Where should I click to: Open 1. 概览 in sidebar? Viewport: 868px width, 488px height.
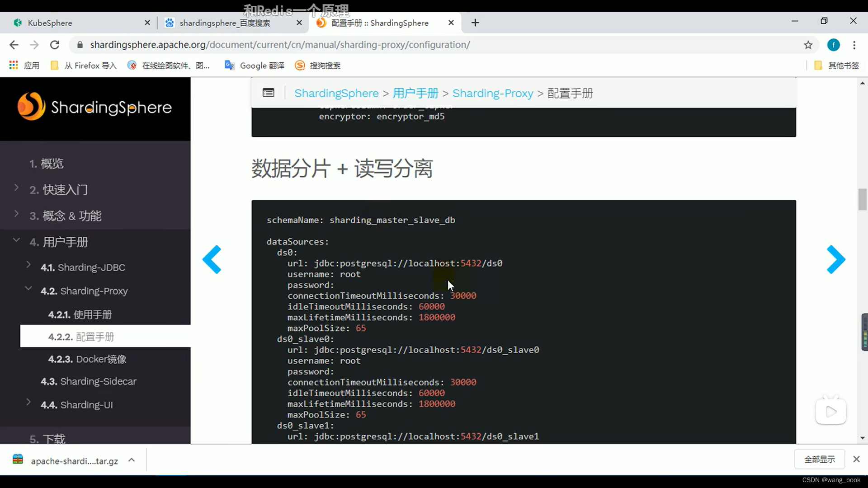pos(46,164)
